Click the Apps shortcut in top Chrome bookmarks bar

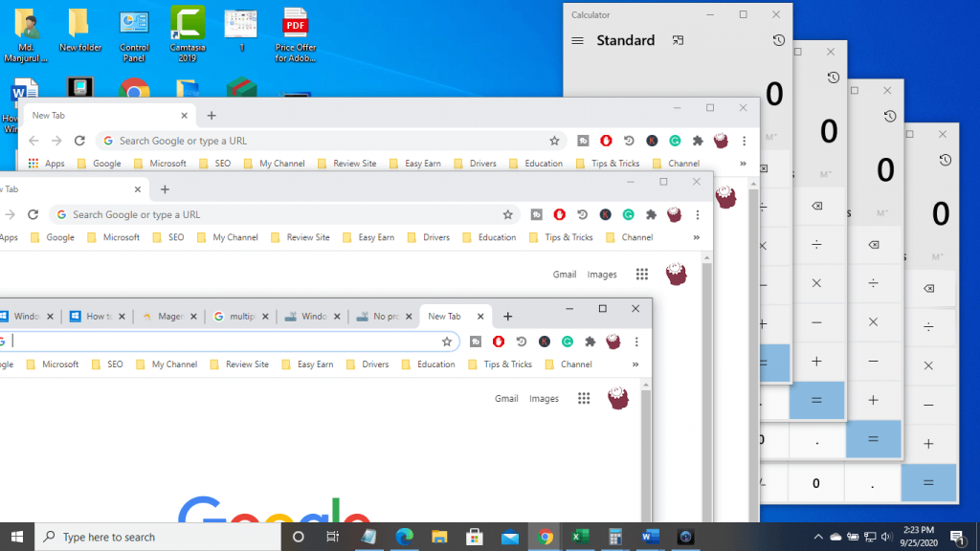point(46,164)
